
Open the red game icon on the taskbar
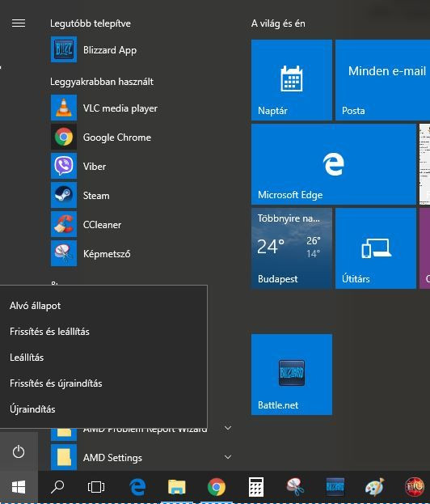(415, 487)
